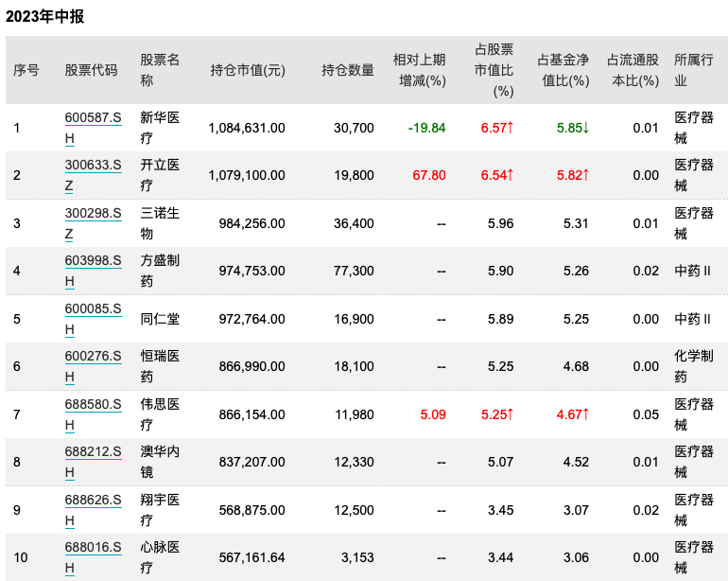
Task: Select stock name 澳华内镜
Action: coord(160,462)
